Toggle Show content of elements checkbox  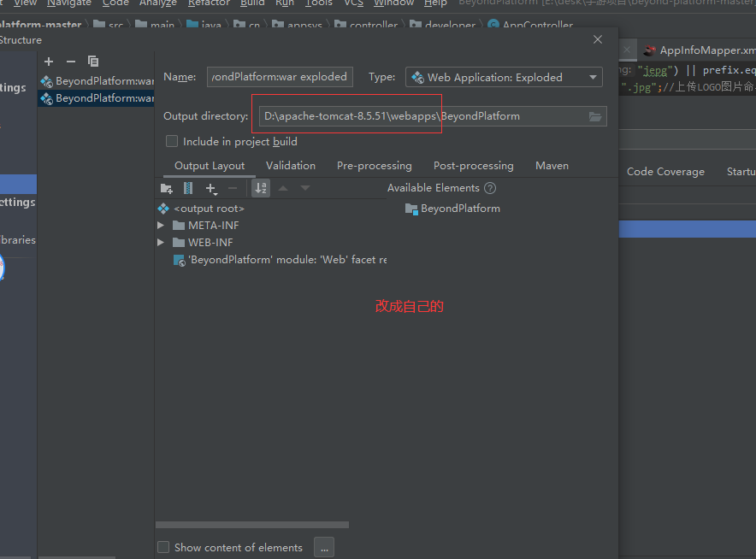pyautogui.click(x=163, y=547)
